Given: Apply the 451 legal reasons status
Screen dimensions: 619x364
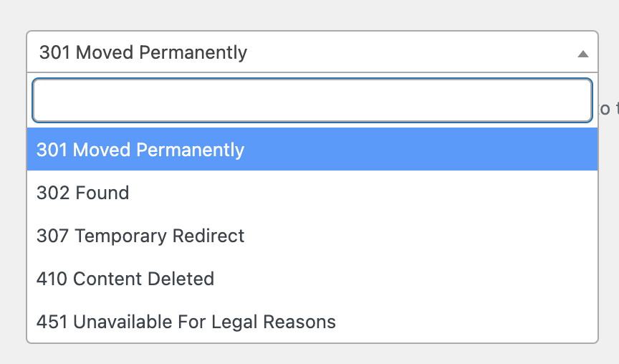Looking at the screenshot, I should point(186,322).
